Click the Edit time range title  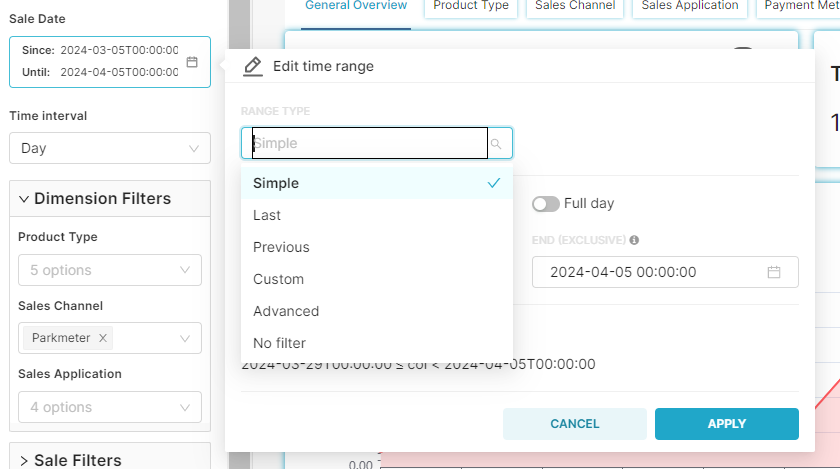click(x=324, y=66)
